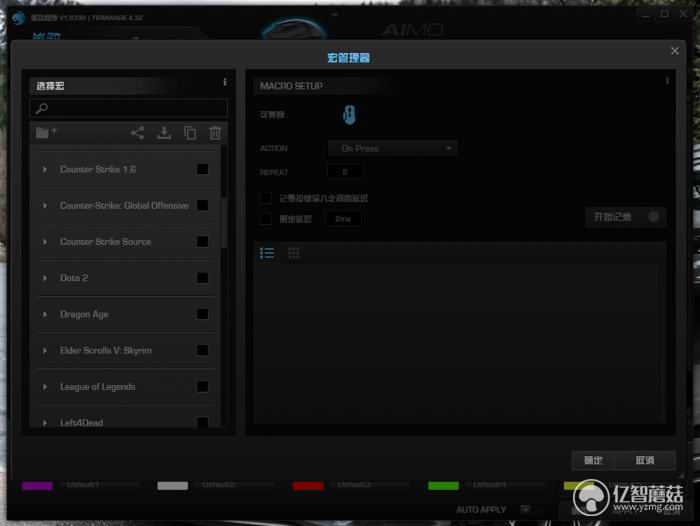Select Default2 profile in main window
The height and width of the screenshot is (526, 700).
tap(219, 484)
